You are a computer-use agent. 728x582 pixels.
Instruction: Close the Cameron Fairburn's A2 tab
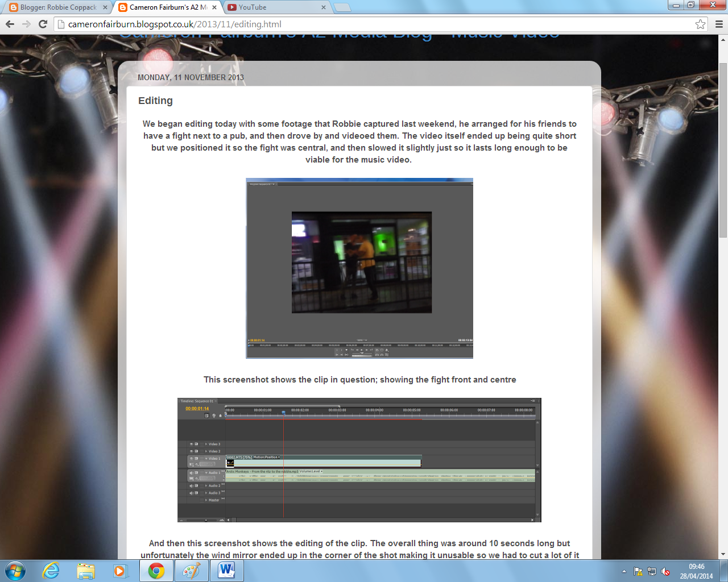coord(214,7)
